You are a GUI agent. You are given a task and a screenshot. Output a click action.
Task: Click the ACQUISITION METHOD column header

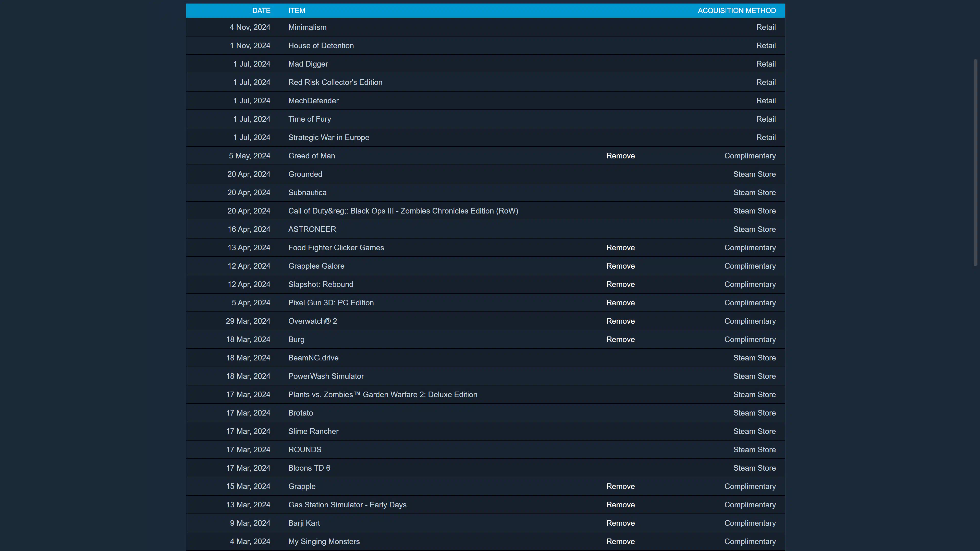[737, 11]
